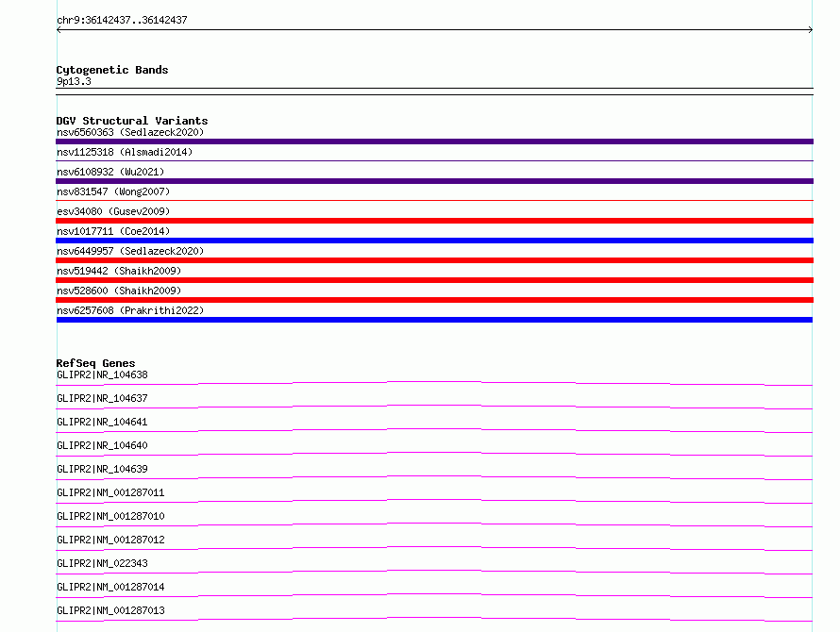
Task: Click the red bar under nsv519442
Action: click(x=434, y=280)
